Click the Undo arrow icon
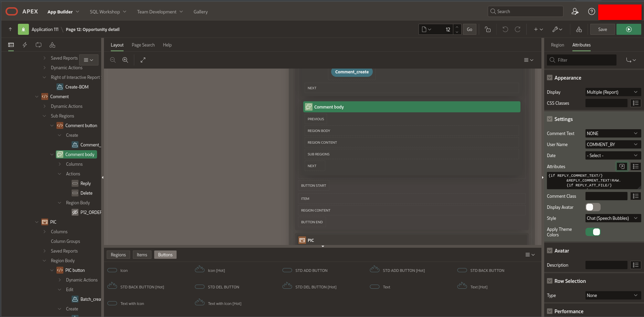The height and width of the screenshot is (317, 644). pos(505,29)
